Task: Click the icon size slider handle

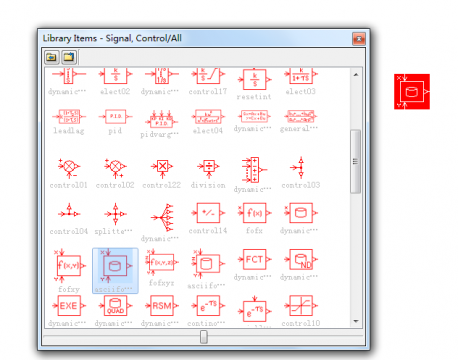Action: tap(204, 337)
